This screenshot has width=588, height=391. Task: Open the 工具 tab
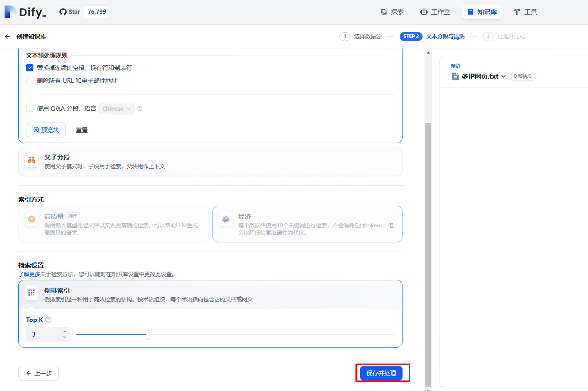click(525, 12)
